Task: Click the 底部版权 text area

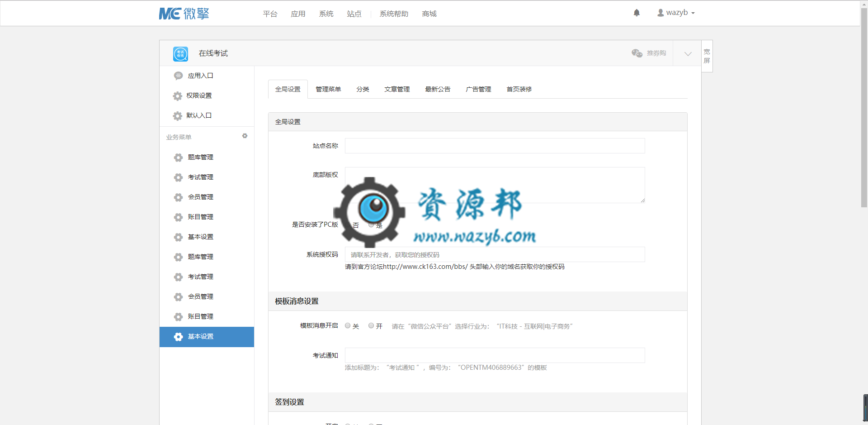Action: pos(495,185)
